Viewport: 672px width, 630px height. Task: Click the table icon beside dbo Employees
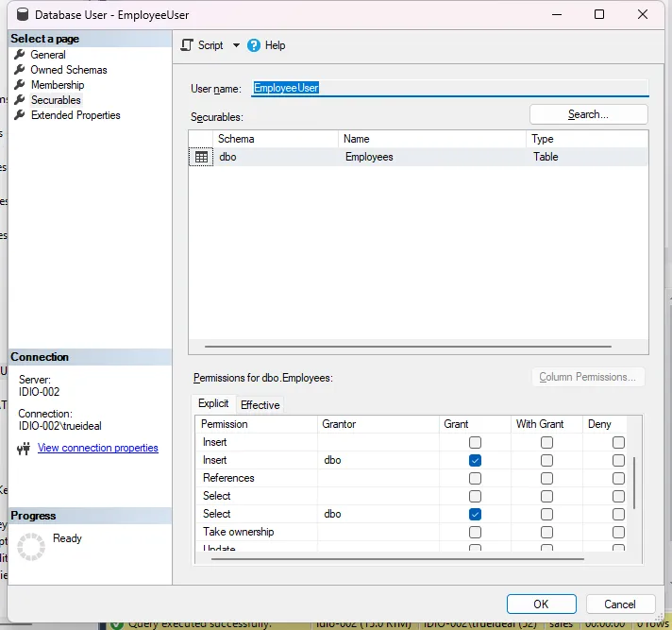tap(201, 158)
